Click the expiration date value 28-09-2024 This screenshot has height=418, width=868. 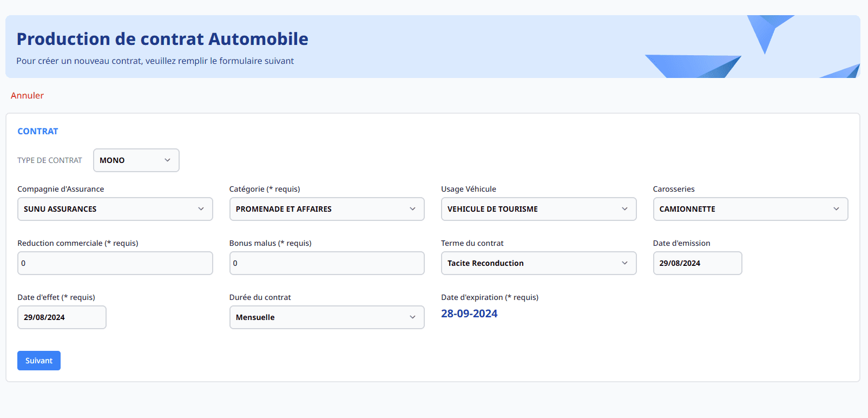tap(469, 313)
